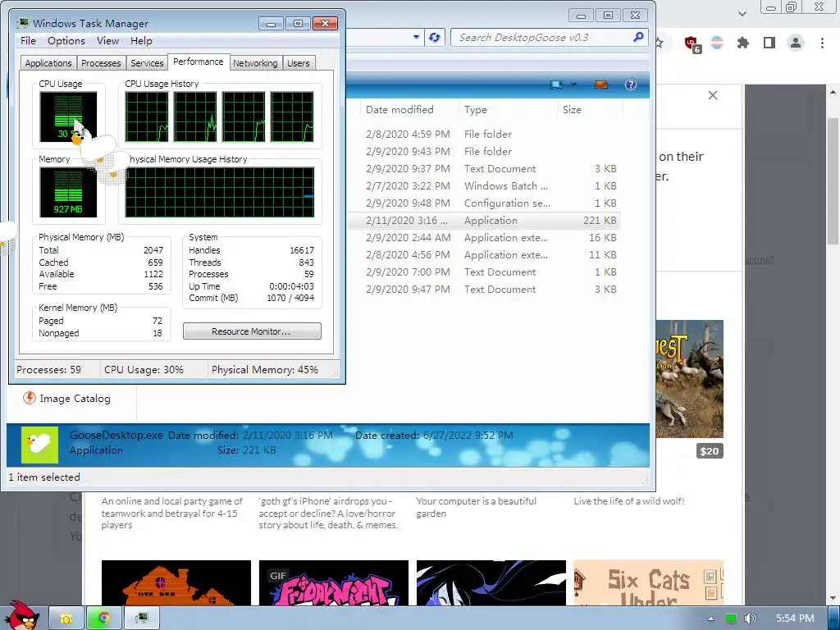This screenshot has height=630, width=840.
Task: Open the address bar history dropdown arrow
Action: (416, 38)
